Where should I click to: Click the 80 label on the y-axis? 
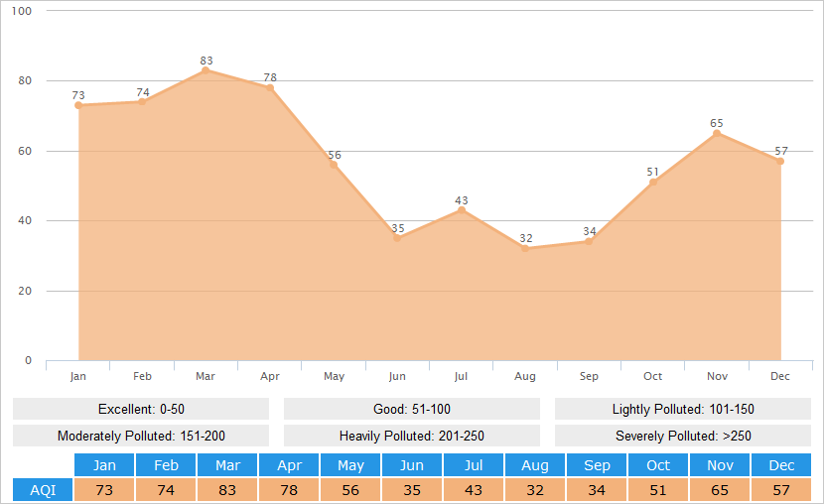tap(25, 80)
